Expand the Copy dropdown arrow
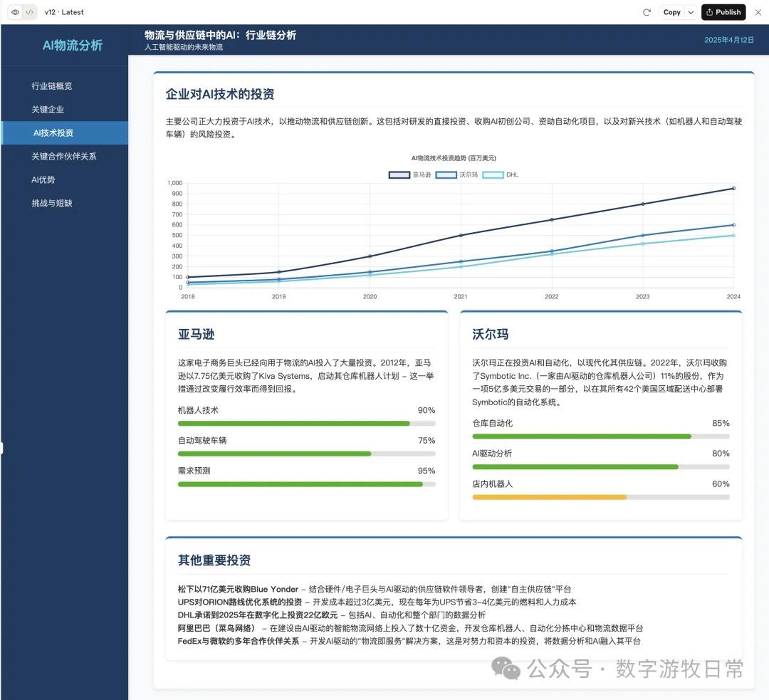Image resolution: width=769 pixels, height=700 pixels. 691,12
